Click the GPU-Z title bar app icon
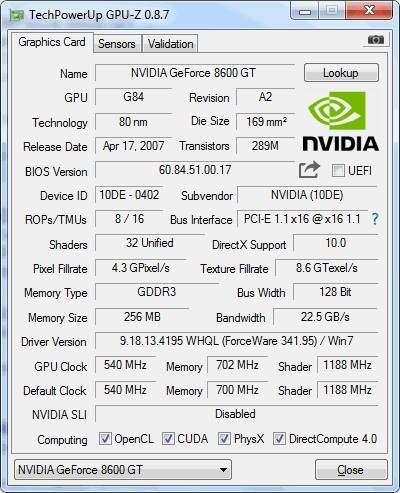This screenshot has width=400, height=493. pyautogui.click(x=17, y=15)
